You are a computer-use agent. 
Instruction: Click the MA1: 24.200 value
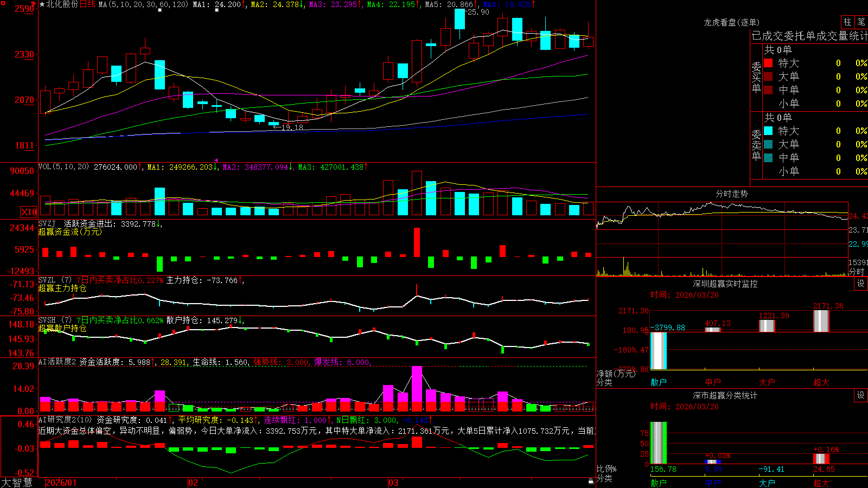217,4
